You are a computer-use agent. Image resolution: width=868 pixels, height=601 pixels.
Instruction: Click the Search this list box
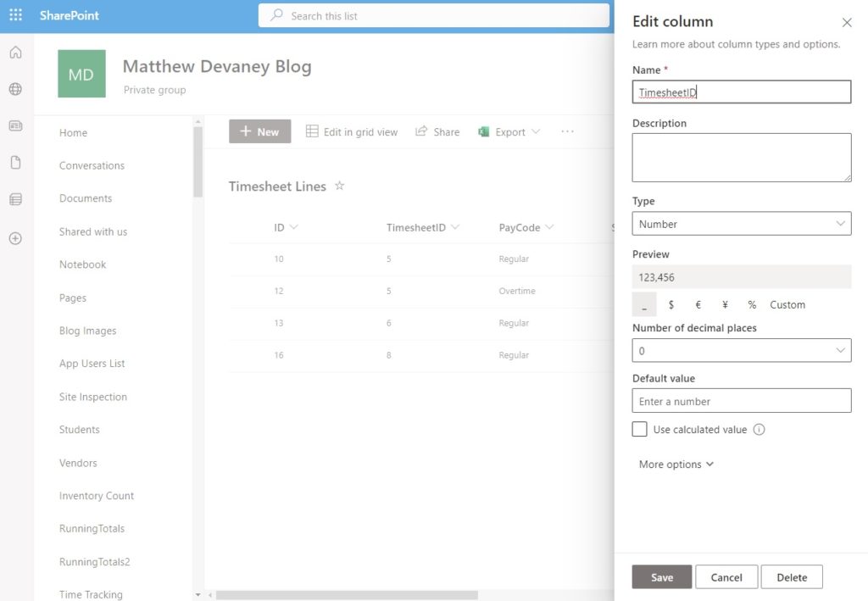[x=434, y=15]
